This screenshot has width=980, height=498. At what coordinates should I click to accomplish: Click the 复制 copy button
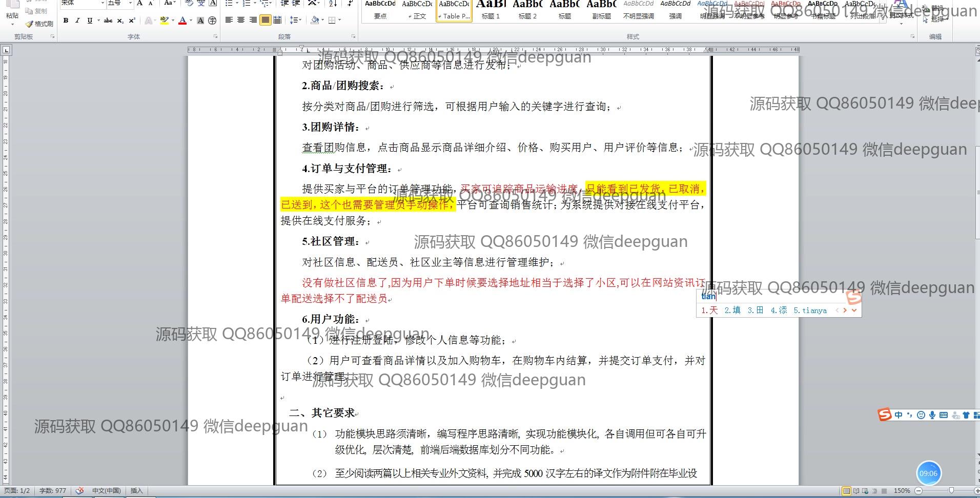(x=36, y=11)
